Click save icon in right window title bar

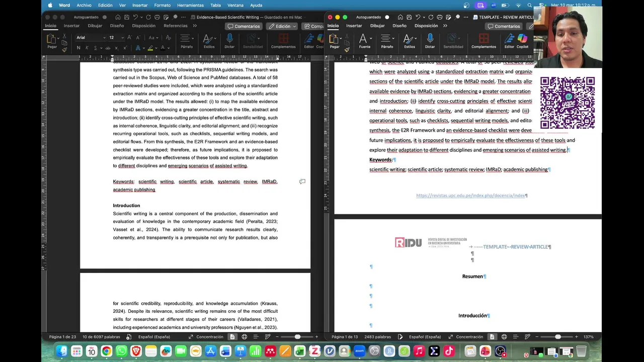[x=409, y=17]
